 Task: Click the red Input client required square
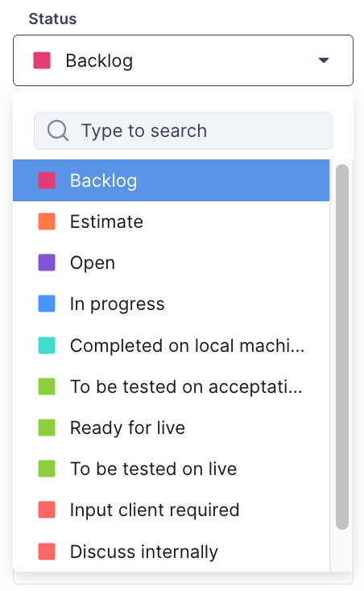tap(47, 510)
